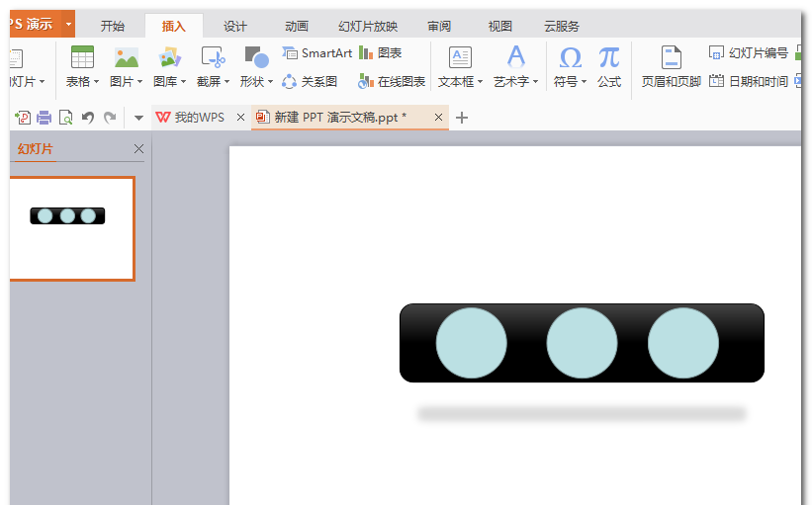Viewport: 812px width, 505px height.
Task: Expand the 图库 dropdown arrow
Action: tap(183, 82)
